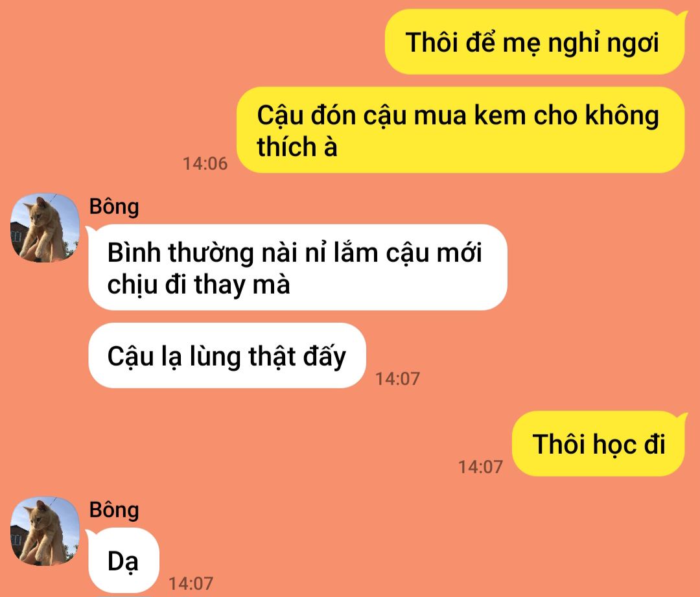
Task: Tap Bông's cat avatar beside the 'Dạ' message
Action: (45, 532)
